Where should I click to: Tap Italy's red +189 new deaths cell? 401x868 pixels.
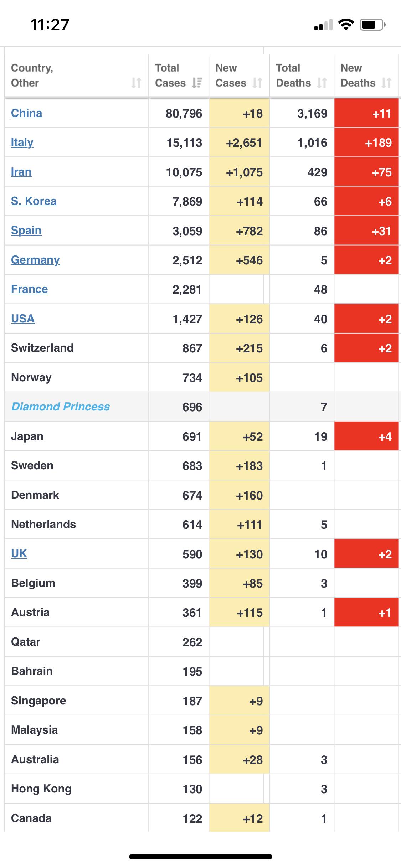point(366,143)
